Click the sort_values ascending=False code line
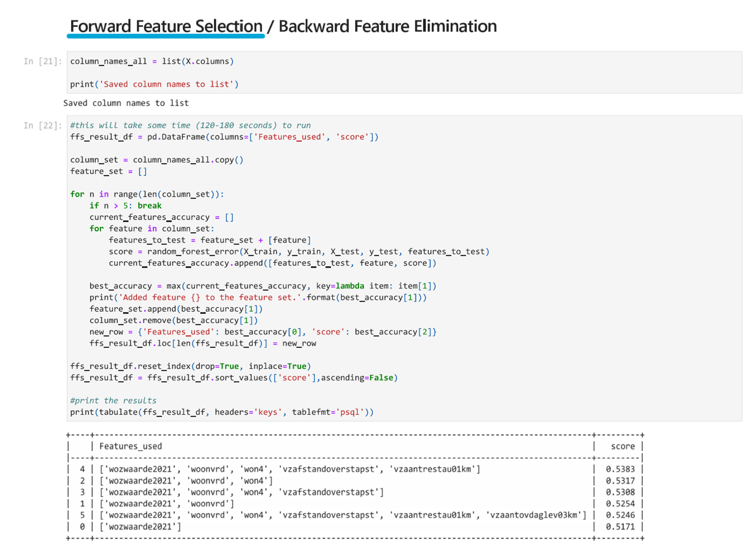Image resolution: width=756 pixels, height=546 pixels. [233, 378]
